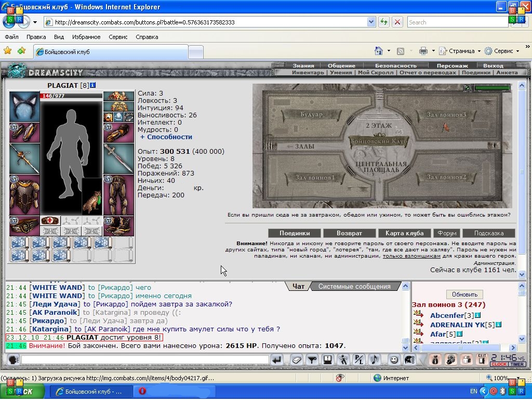Image resolution: width=532 pixels, height=402 pixels.
Task: Click in the chat message input field
Action: tap(145, 359)
